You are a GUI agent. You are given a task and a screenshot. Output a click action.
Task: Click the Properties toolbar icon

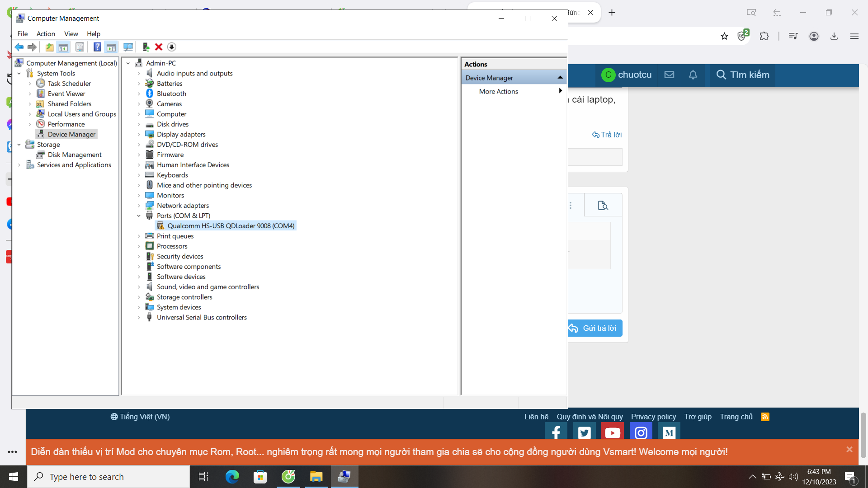(80, 47)
